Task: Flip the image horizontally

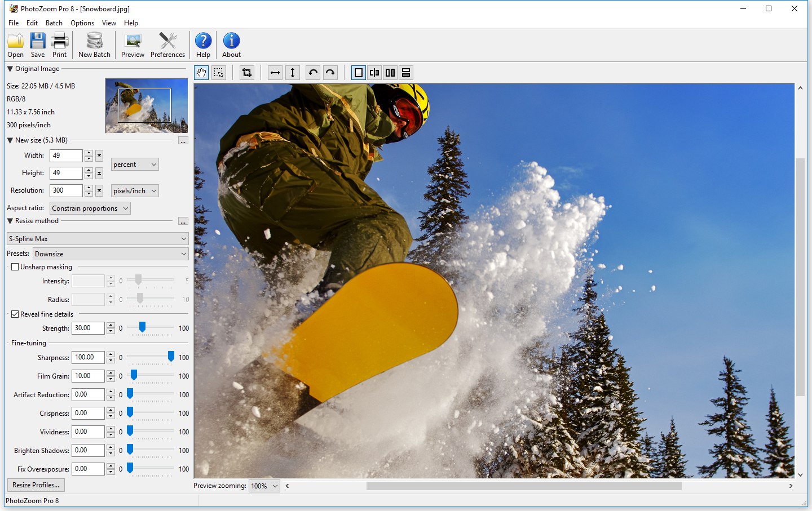Action: click(x=275, y=72)
